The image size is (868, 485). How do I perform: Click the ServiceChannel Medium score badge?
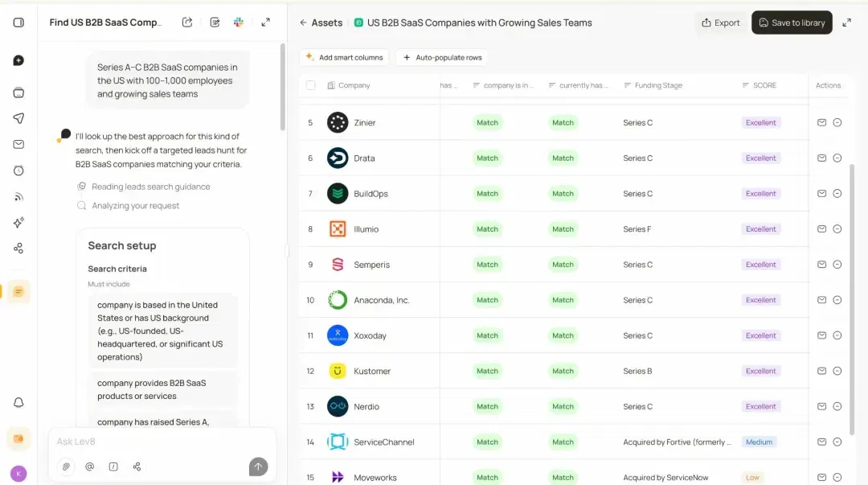coord(759,442)
